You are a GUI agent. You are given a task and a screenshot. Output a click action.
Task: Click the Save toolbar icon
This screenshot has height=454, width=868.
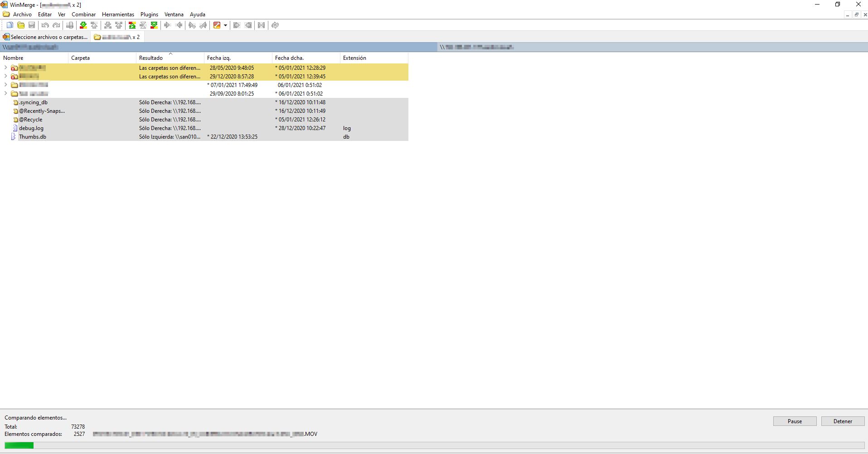pyautogui.click(x=32, y=25)
